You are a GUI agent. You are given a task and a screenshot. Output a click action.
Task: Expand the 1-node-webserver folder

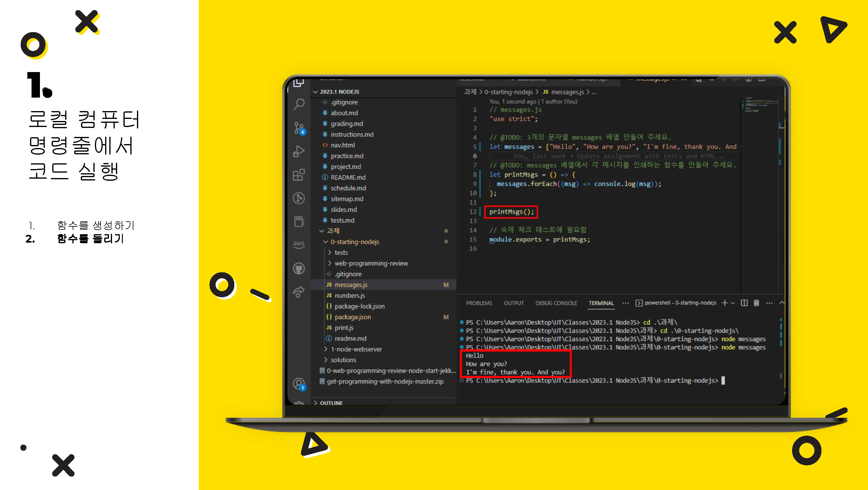pyautogui.click(x=326, y=349)
